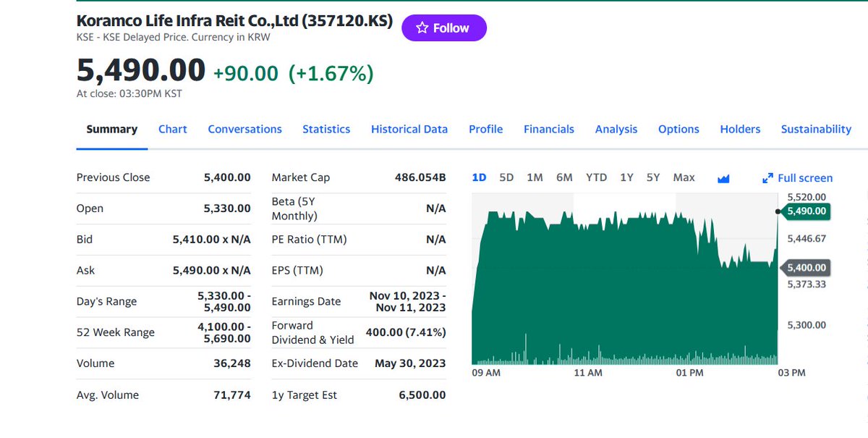Click the 5,400.00 previous close chart marker
This screenshot has height=438, width=868.
[x=806, y=268]
